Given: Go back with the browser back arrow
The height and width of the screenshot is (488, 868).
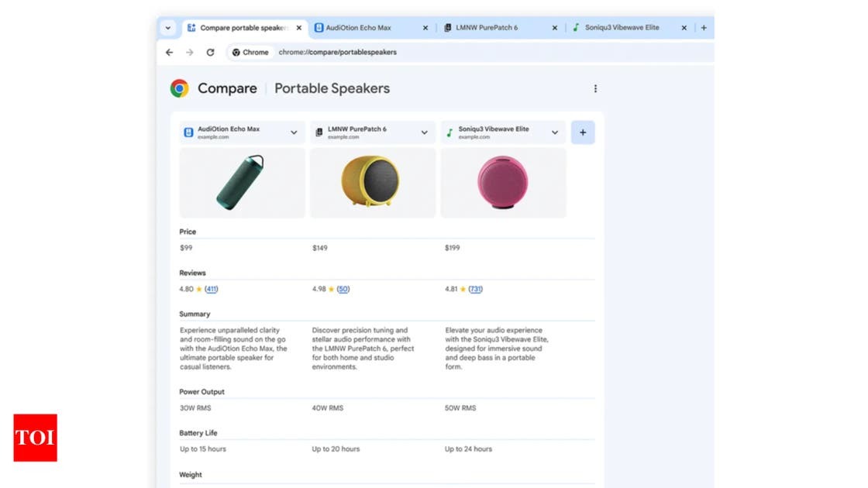Looking at the screenshot, I should tap(170, 52).
